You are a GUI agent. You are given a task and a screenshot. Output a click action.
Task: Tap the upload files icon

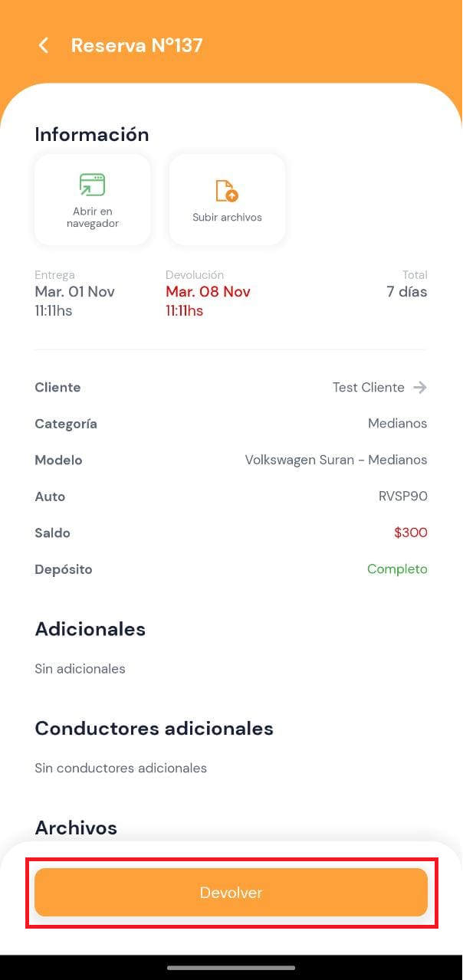227,190
